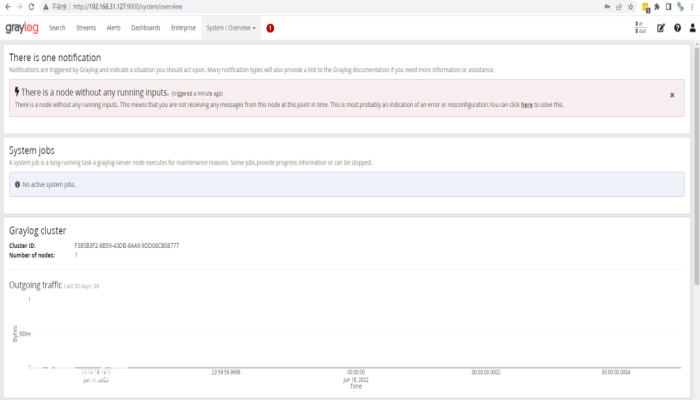Go to the Streams page

[86, 28]
